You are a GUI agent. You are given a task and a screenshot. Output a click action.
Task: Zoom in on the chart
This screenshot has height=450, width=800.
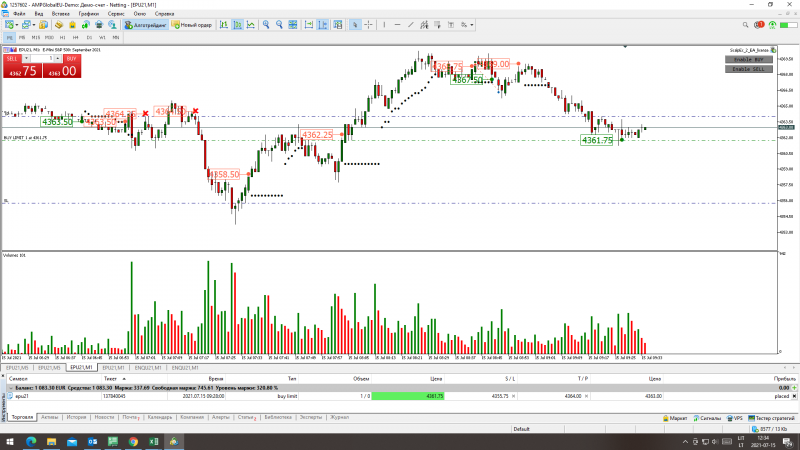click(x=266, y=24)
